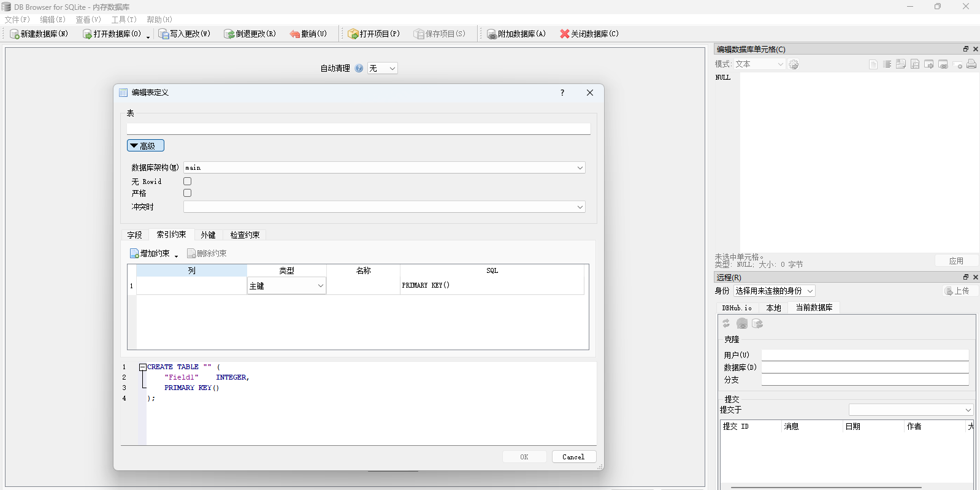Click the New Database (新建数据库) toolbar icon

coord(15,34)
